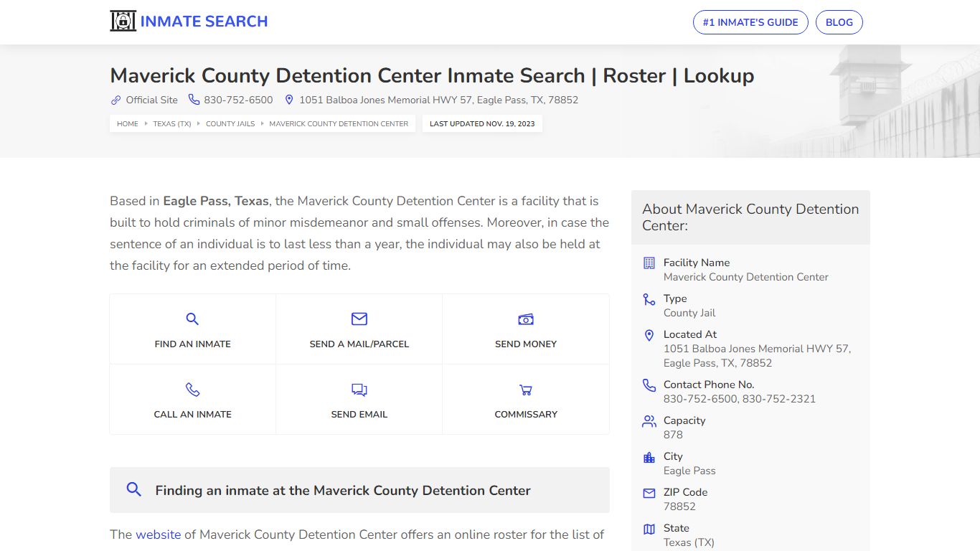
Task: Follow the 'website' link in the paragraph
Action: [x=159, y=534]
